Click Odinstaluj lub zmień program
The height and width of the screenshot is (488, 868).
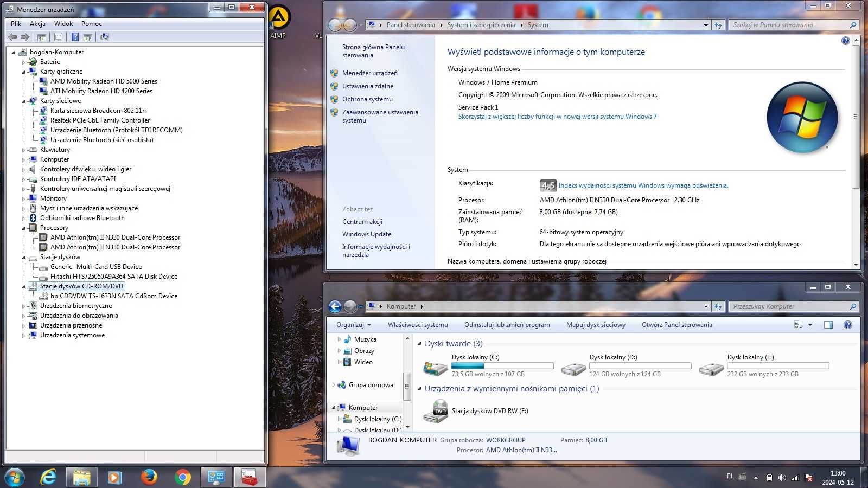[507, 325]
